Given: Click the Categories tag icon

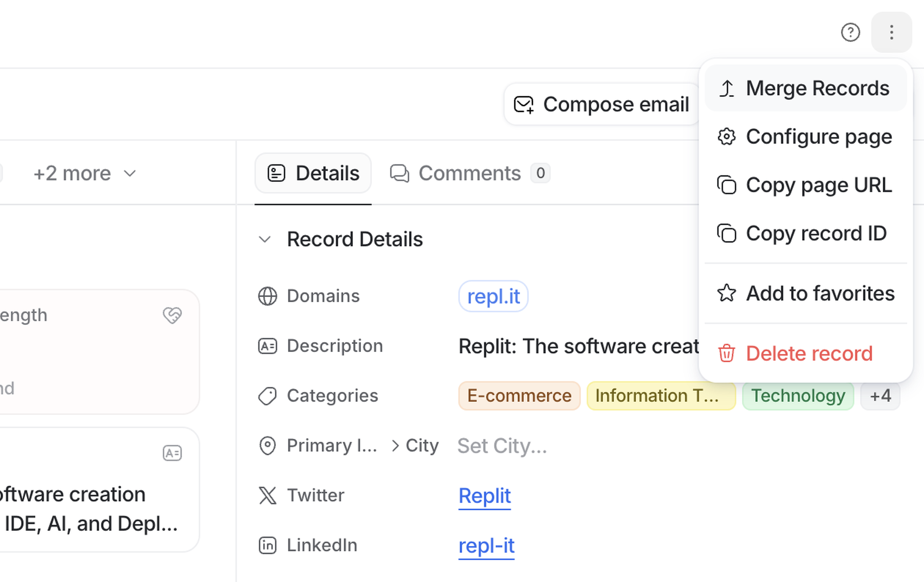Looking at the screenshot, I should 267,396.
